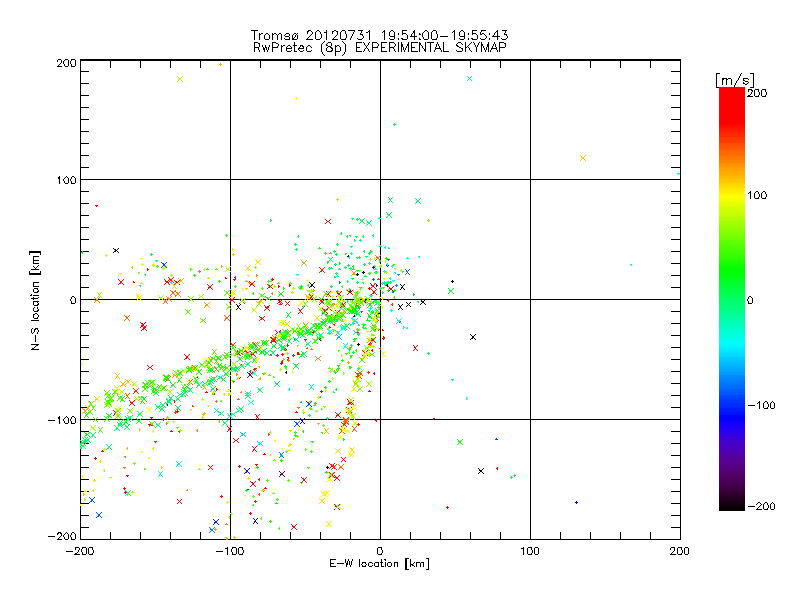800x600 pixels.
Task: Click the lone orange X in the upper-right quadrant
Action: (x=583, y=158)
